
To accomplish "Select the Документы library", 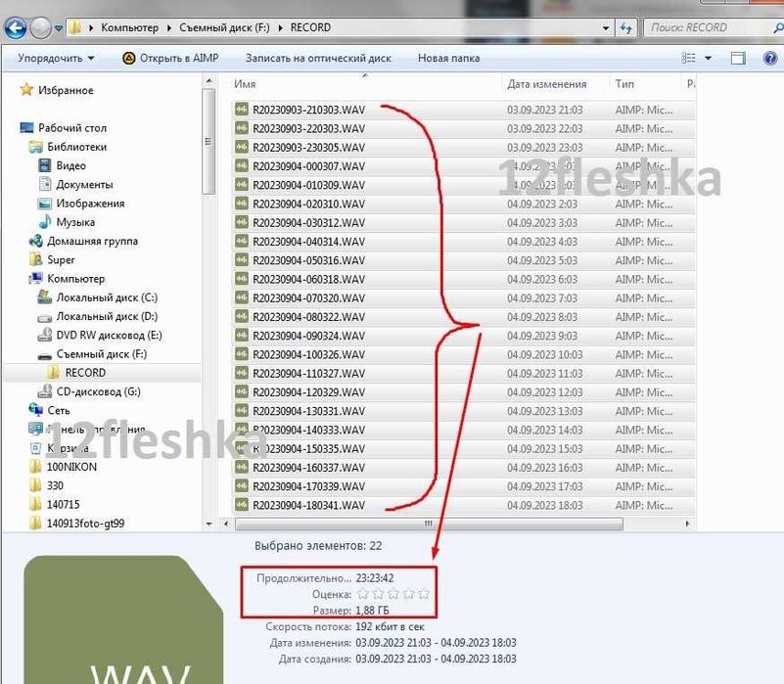I will pyautogui.click(x=75, y=185).
